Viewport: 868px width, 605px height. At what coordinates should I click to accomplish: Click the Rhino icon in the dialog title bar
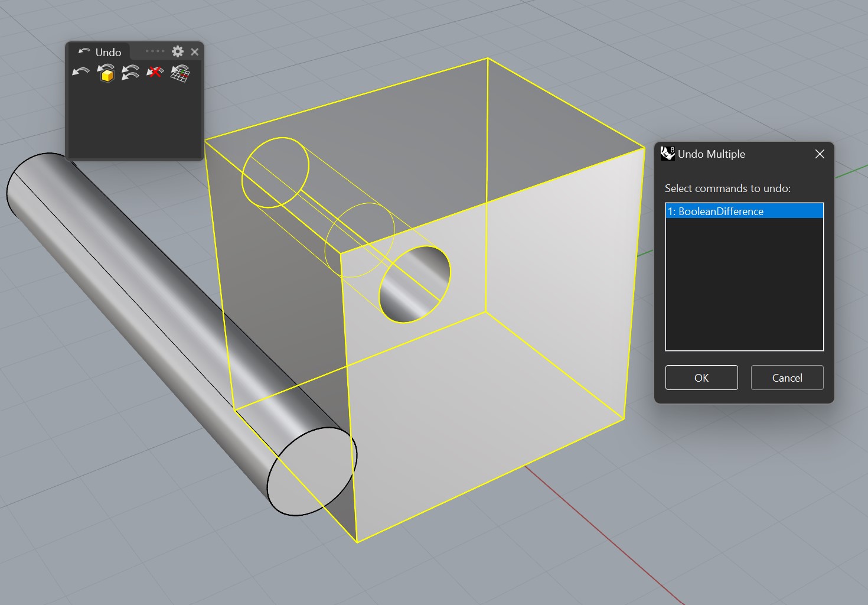[667, 154]
